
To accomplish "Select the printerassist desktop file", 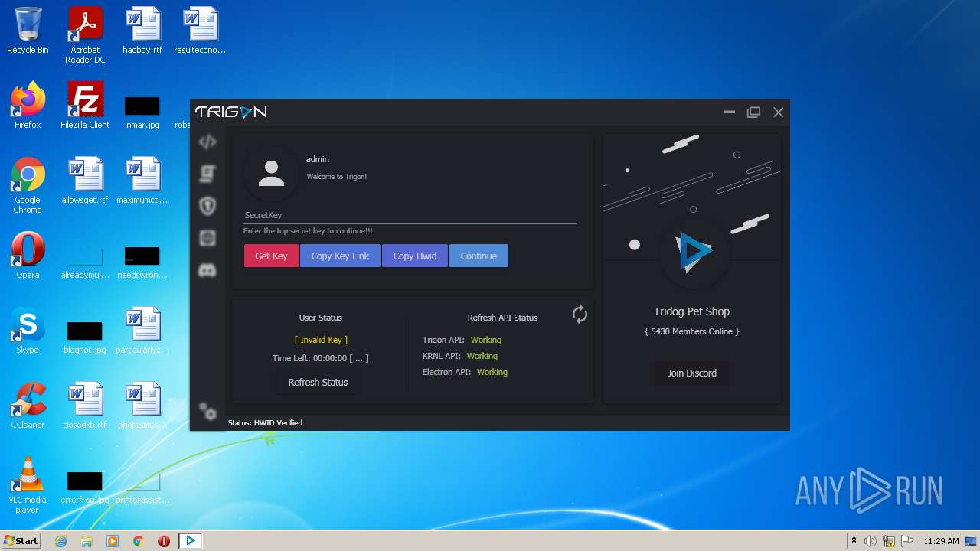I will [142, 487].
